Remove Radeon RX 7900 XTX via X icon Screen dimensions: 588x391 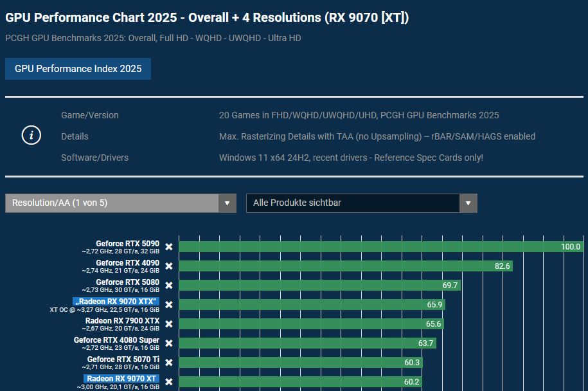coord(169,324)
